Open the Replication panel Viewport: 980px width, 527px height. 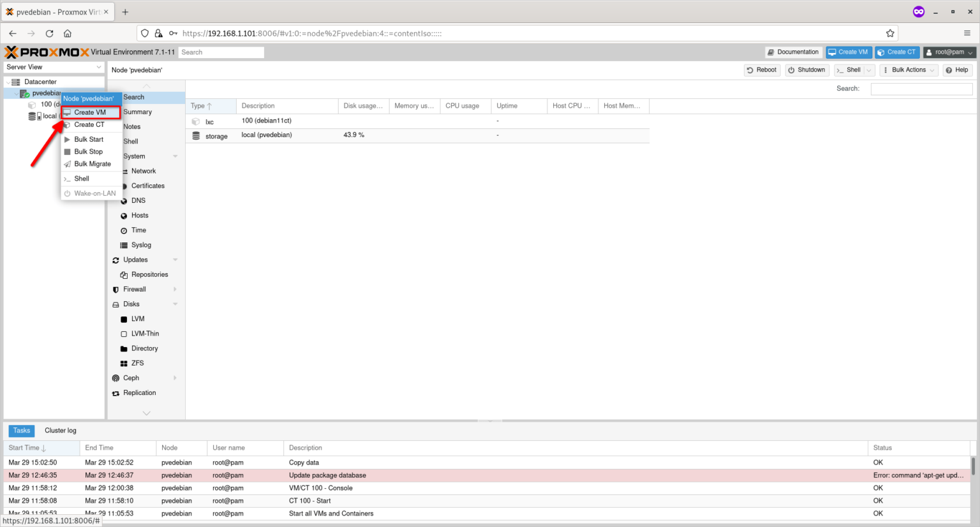point(140,392)
